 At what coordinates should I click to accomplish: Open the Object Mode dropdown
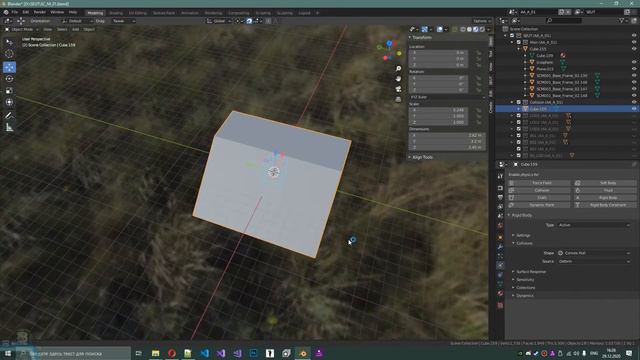(x=21, y=29)
